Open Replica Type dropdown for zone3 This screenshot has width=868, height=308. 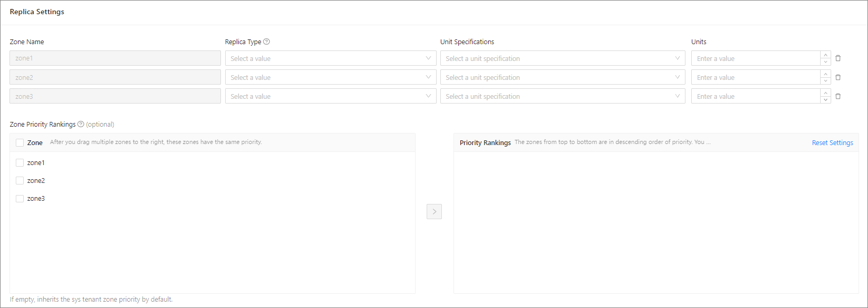pyautogui.click(x=330, y=96)
